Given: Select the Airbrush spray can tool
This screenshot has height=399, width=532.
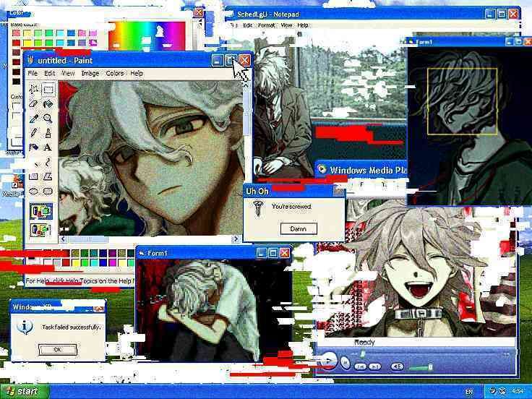Looking at the screenshot, I should (x=33, y=147).
